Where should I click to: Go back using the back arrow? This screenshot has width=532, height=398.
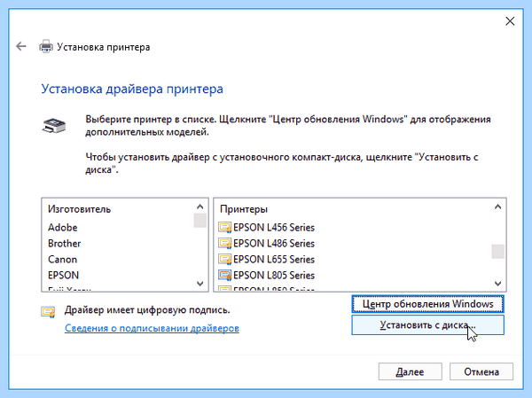pos(21,46)
